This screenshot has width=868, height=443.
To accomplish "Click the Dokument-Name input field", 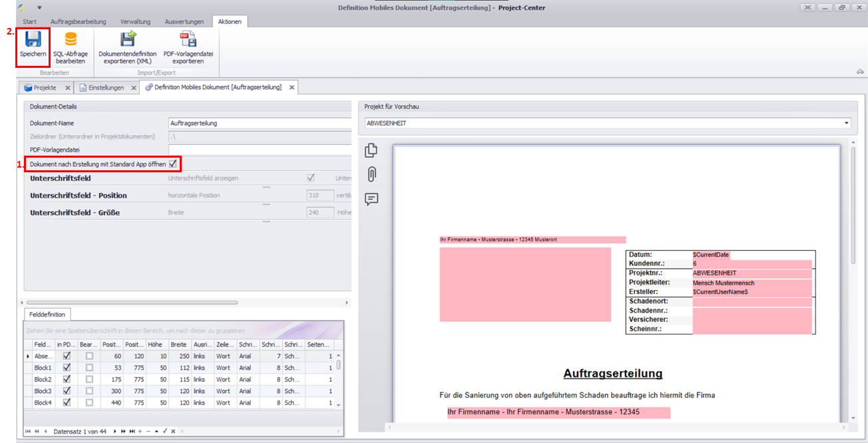I will tap(260, 123).
